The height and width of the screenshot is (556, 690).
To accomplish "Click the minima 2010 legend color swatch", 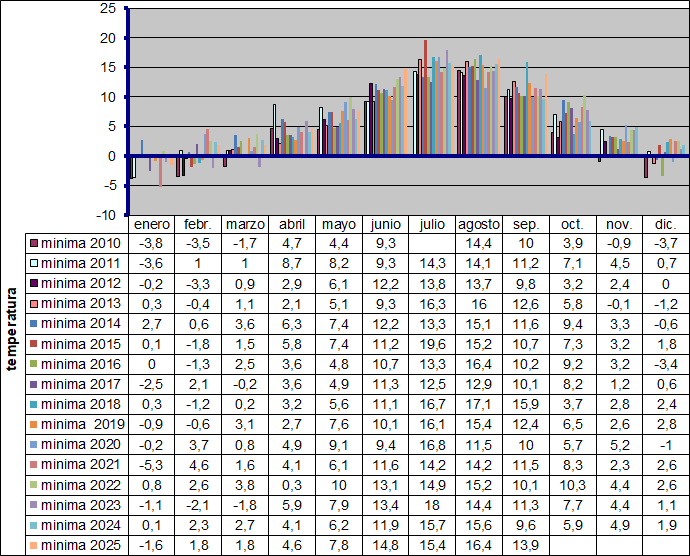I will pos(33,244).
